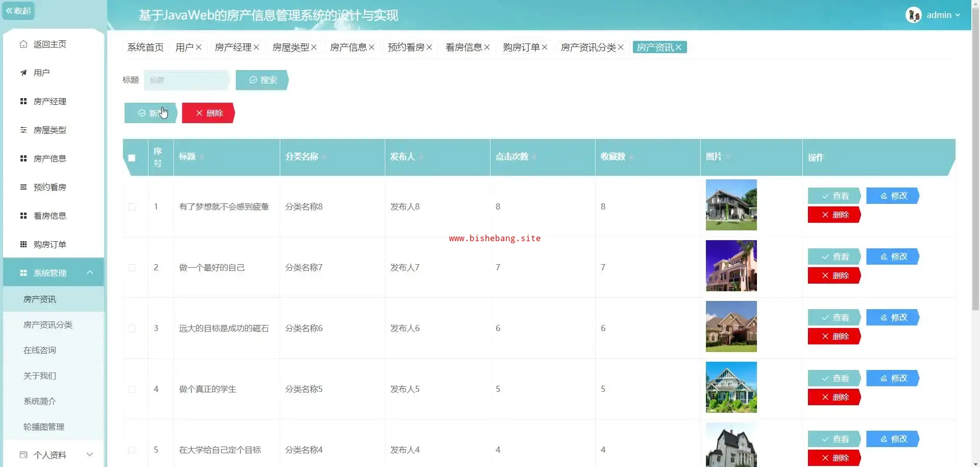Click the house thumbnail in row 1
Image resolution: width=980 pixels, height=467 pixels.
click(x=731, y=205)
